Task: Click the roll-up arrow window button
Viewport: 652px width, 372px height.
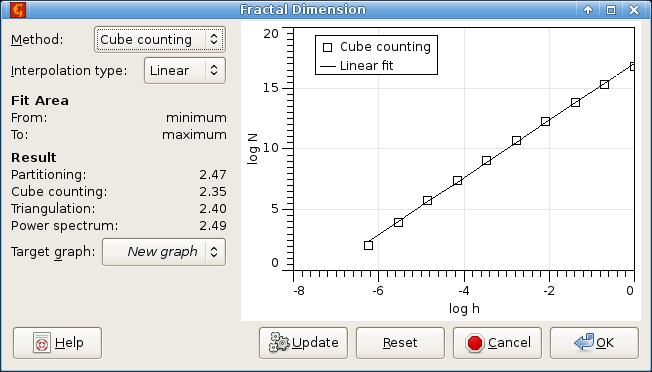Action: [588, 10]
